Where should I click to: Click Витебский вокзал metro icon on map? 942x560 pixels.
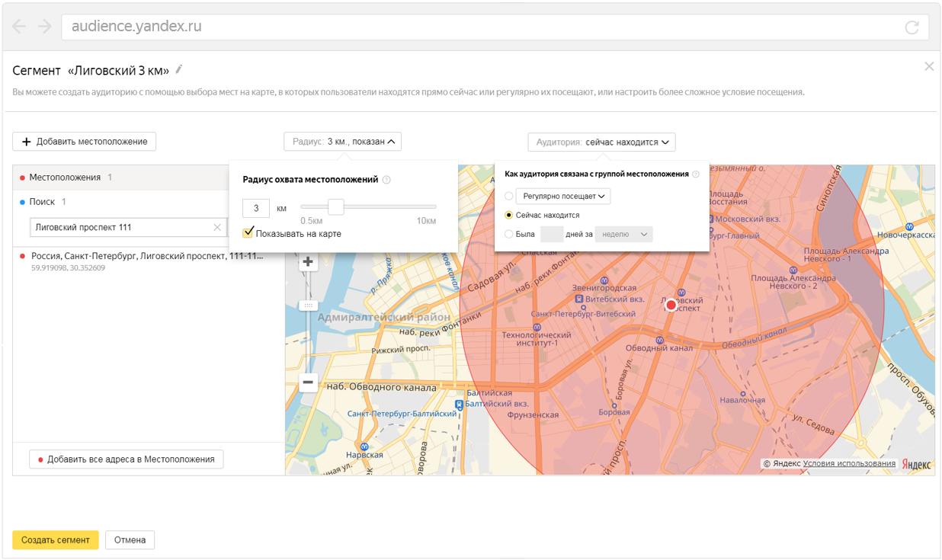point(580,299)
